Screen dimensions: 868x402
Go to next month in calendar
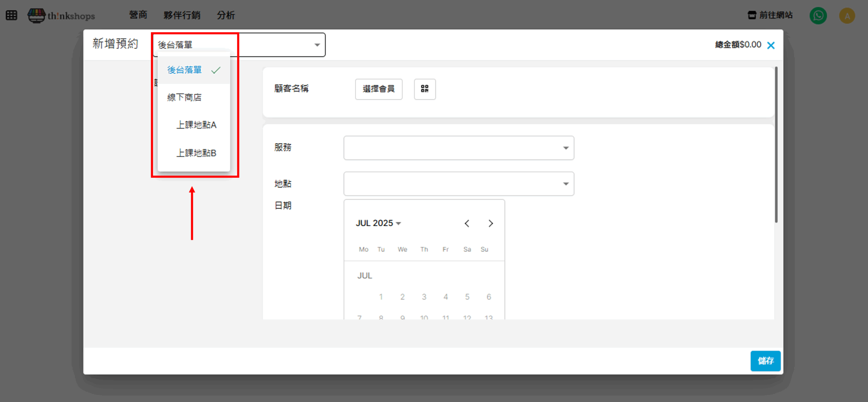click(491, 223)
